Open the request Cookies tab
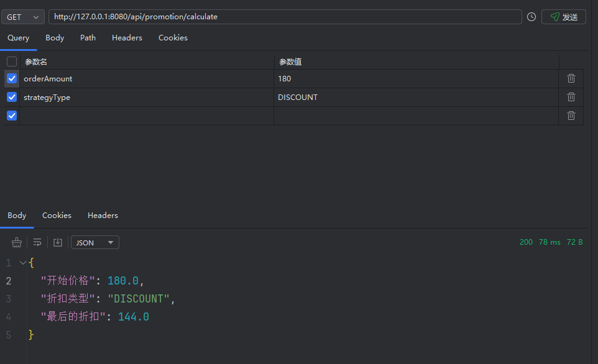The width and height of the screenshot is (598, 364). point(173,38)
